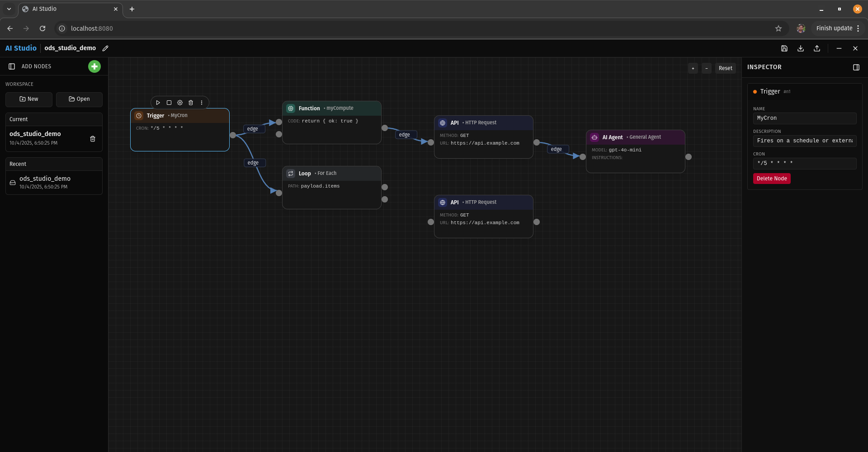Click trash icon in node toolbar
This screenshot has width=868, height=452.
[x=191, y=103]
